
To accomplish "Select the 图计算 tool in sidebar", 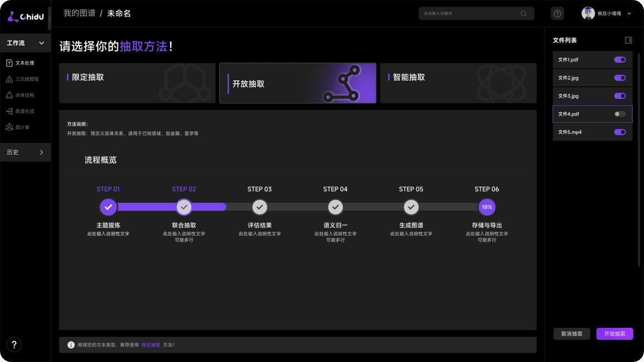I will click(x=25, y=127).
